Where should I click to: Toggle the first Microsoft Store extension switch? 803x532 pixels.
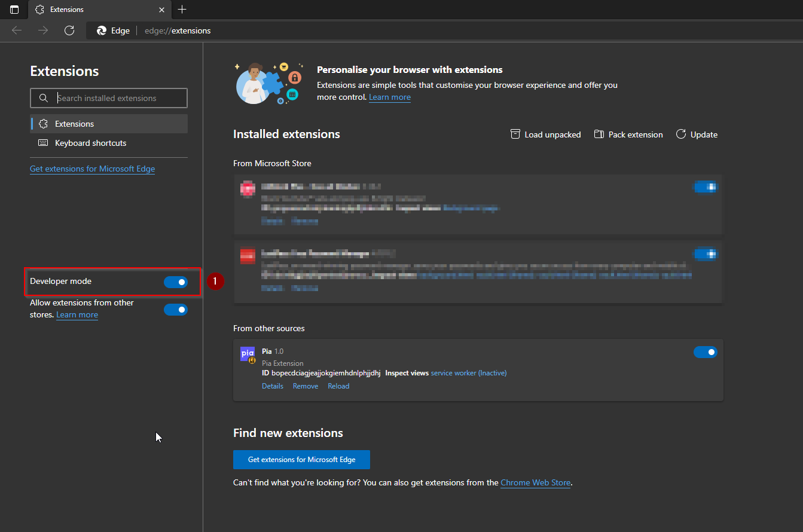[x=706, y=188]
